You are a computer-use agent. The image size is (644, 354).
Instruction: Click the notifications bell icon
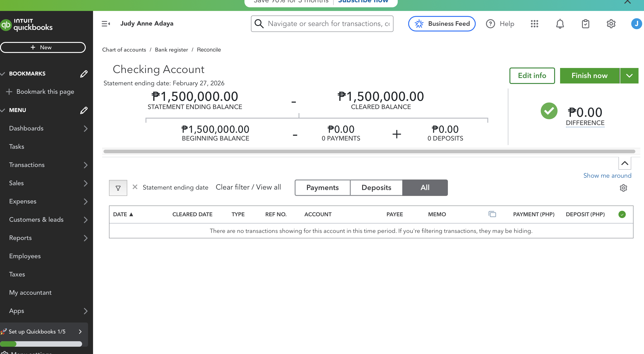pyautogui.click(x=560, y=24)
